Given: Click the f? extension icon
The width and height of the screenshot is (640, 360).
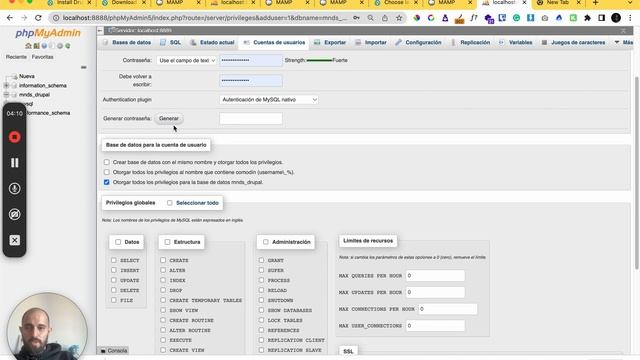Looking at the screenshot, I should coord(473,18).
